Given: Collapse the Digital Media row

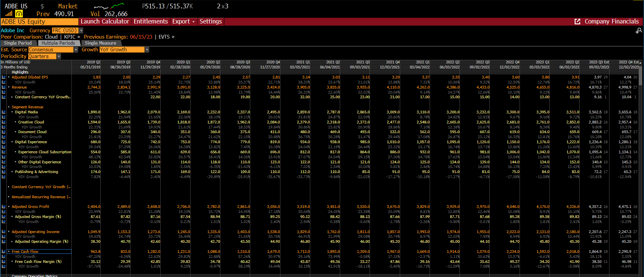Looking at the screenshot, I should (x=12, y=112).
